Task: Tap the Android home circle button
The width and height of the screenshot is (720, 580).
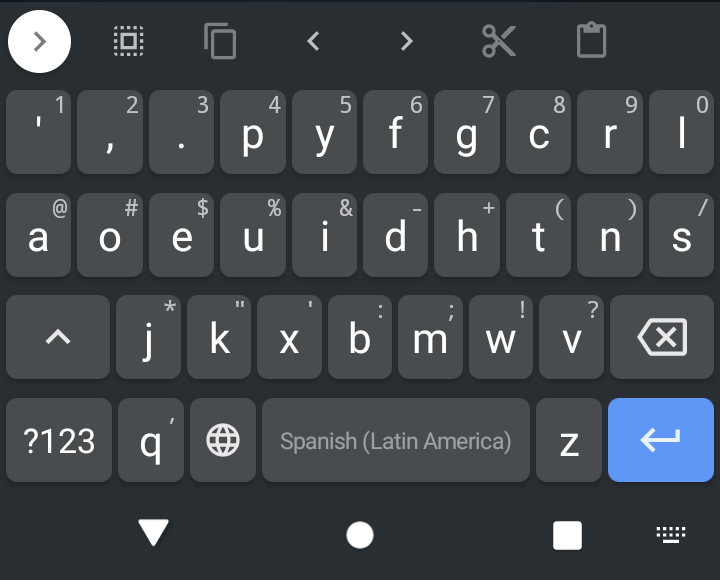Action: pyautogui.click(x=360, y=535)
